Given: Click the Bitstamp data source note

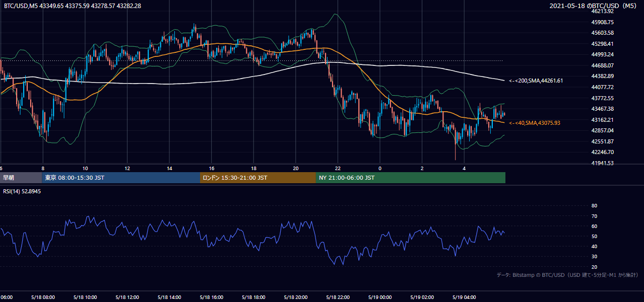Looking at the screenshot, I should (x=567, y=275).
